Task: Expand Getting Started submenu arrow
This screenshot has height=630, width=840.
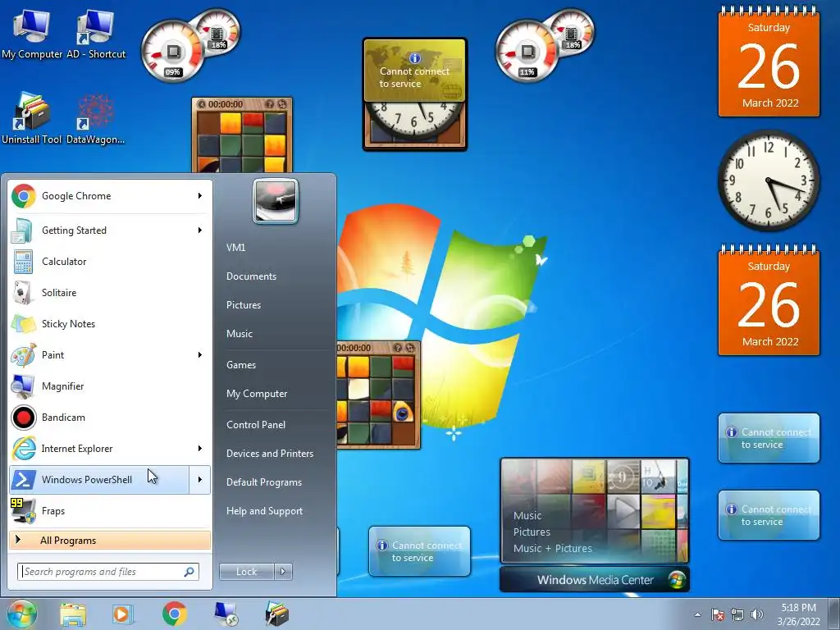Action: tap(200, 231)
